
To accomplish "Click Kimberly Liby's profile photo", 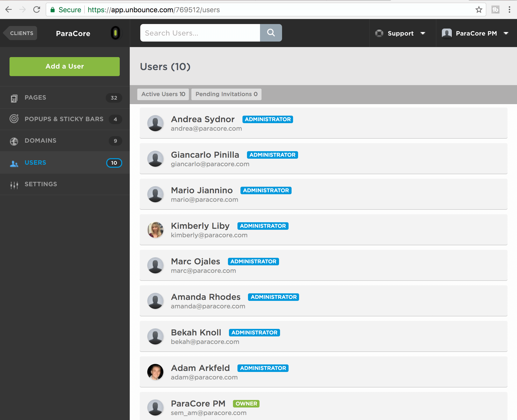I will pos(155,230).
